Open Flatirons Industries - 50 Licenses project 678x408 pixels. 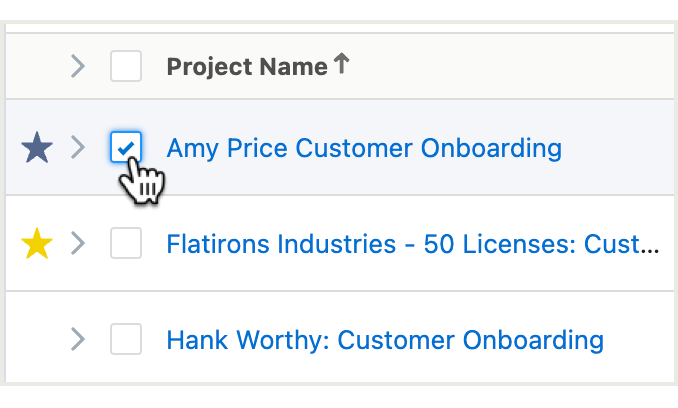[413, 244]
